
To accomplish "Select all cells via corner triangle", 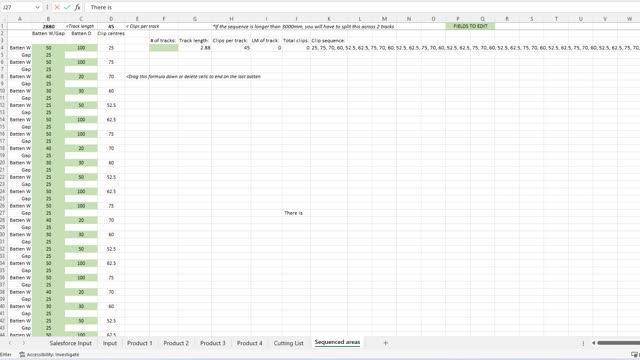I will 4,19.
